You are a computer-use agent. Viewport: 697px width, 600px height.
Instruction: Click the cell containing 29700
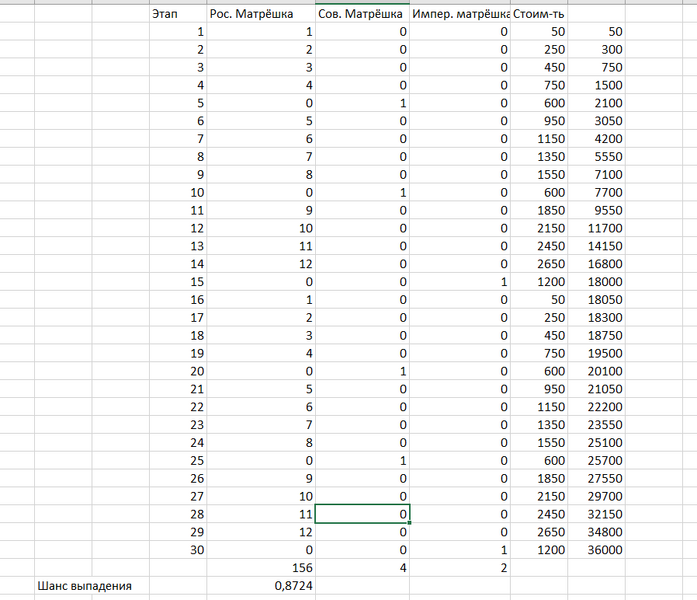[x=596, y=496]
